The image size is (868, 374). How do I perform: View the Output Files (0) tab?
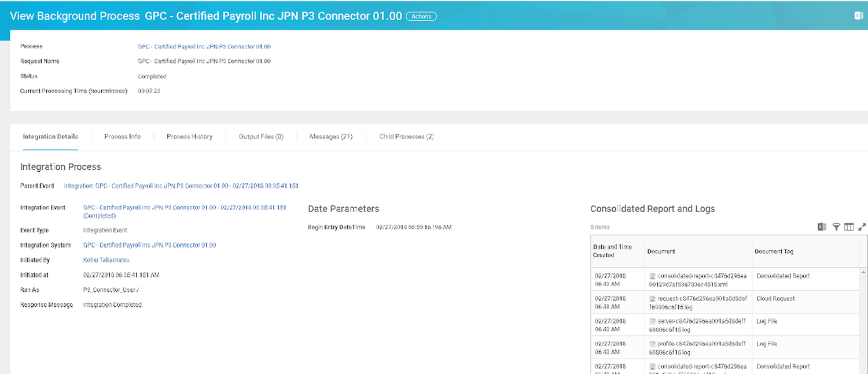pos(261,136)
